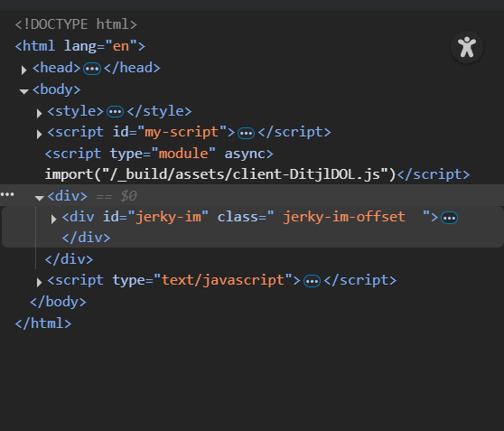Click the "jerky-im" id value
Screen dimensions: 504x431
168,217
